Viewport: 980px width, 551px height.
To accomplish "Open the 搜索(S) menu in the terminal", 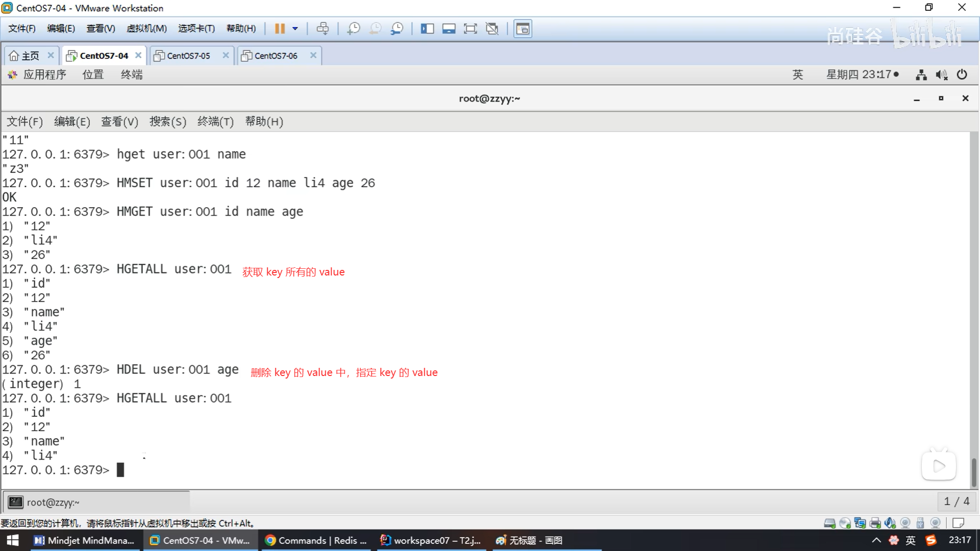I will click(167, 121).
